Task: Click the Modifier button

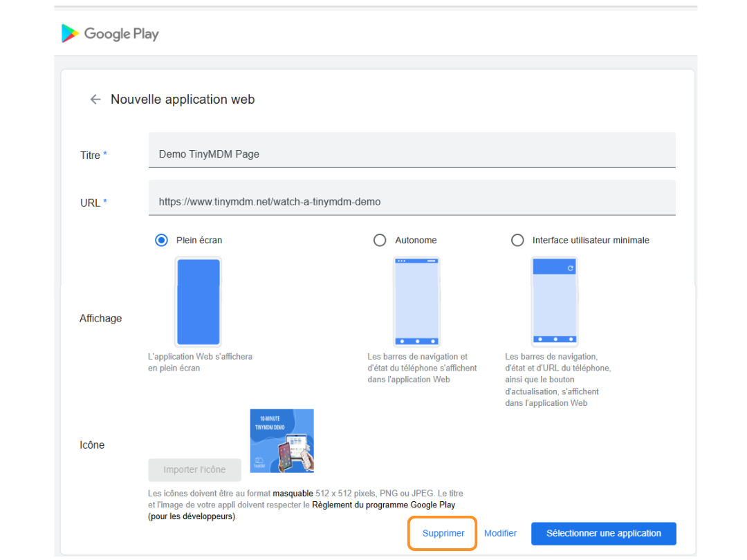Action: click(500, 533)
